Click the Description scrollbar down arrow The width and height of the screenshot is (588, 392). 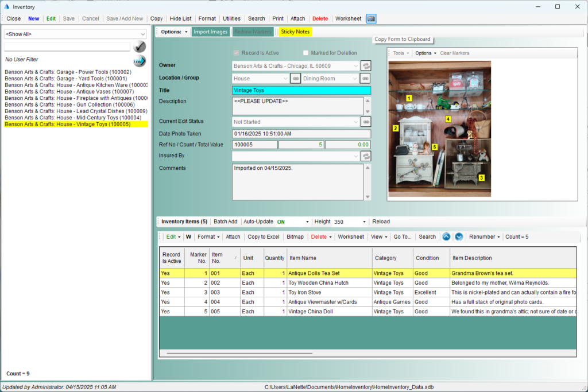click(367, 112)
